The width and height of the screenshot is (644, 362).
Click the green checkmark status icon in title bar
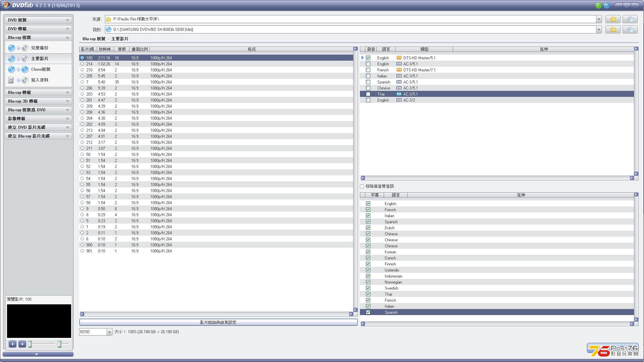(x=598, y=5)
